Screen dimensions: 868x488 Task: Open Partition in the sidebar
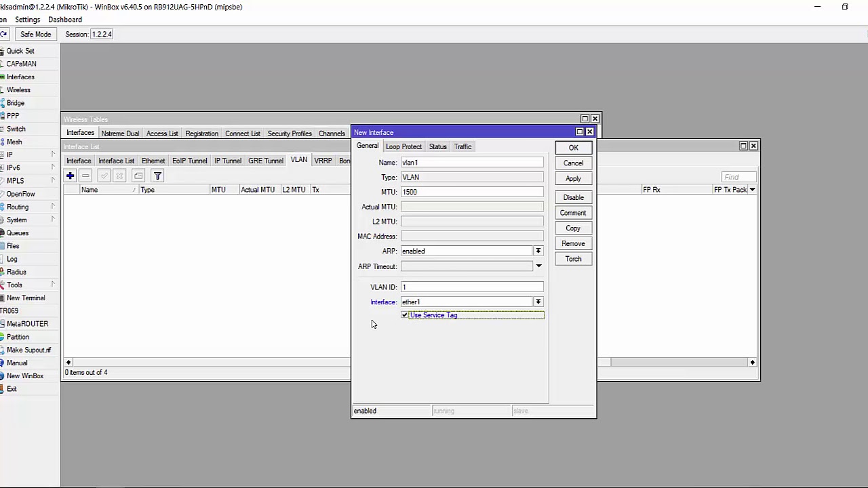(18, 337)
